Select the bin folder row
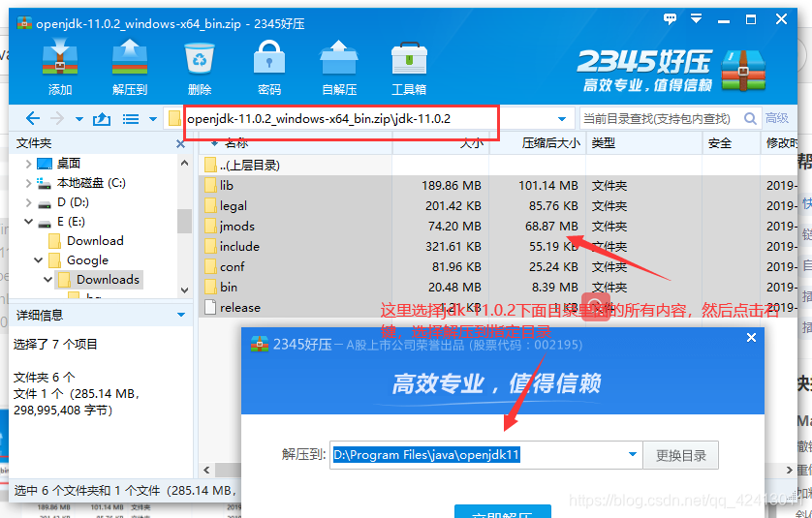Image resolution: width=812 pixels, height=518 pixels. click(497, 288)
